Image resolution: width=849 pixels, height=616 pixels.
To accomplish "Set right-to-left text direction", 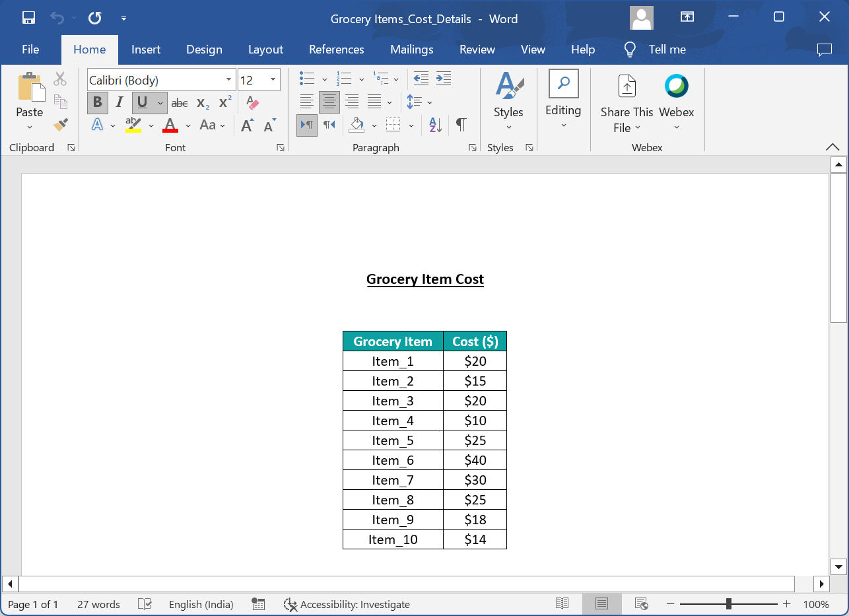I will point(329,125).
